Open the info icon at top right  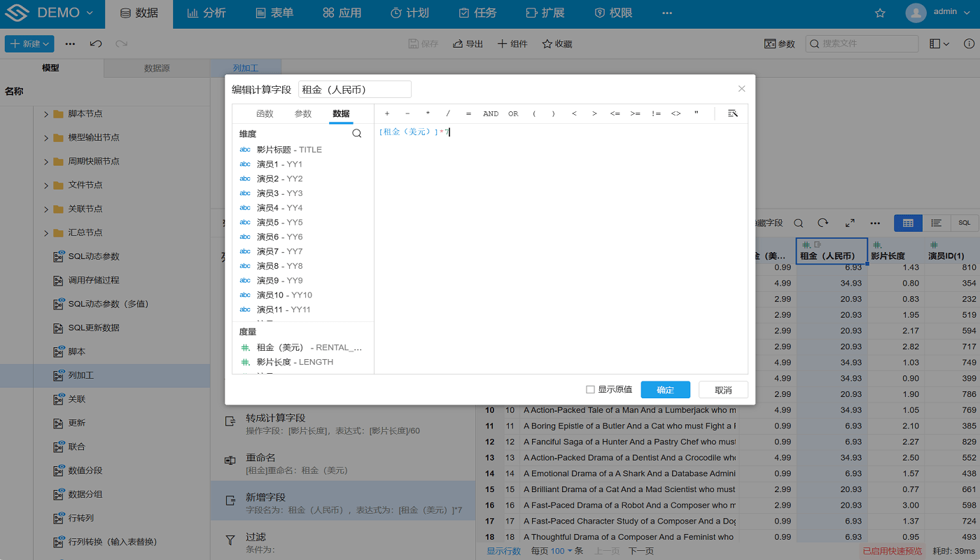[x=969, y=43]
